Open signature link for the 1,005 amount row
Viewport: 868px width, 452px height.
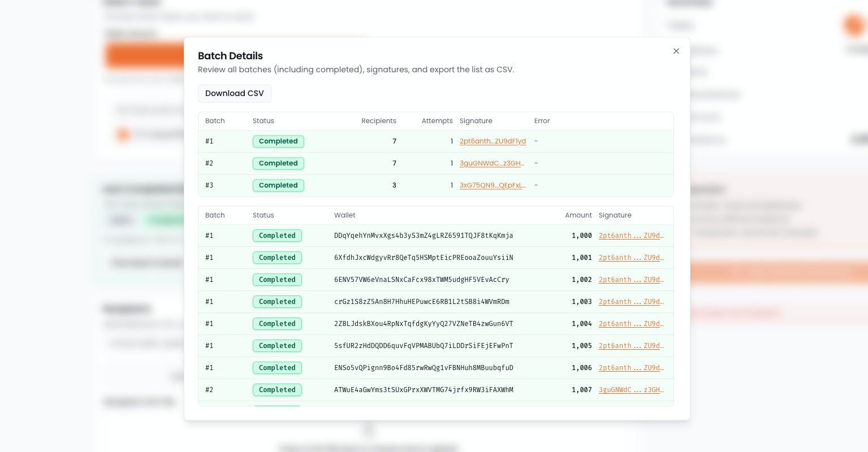coord(631,346)
